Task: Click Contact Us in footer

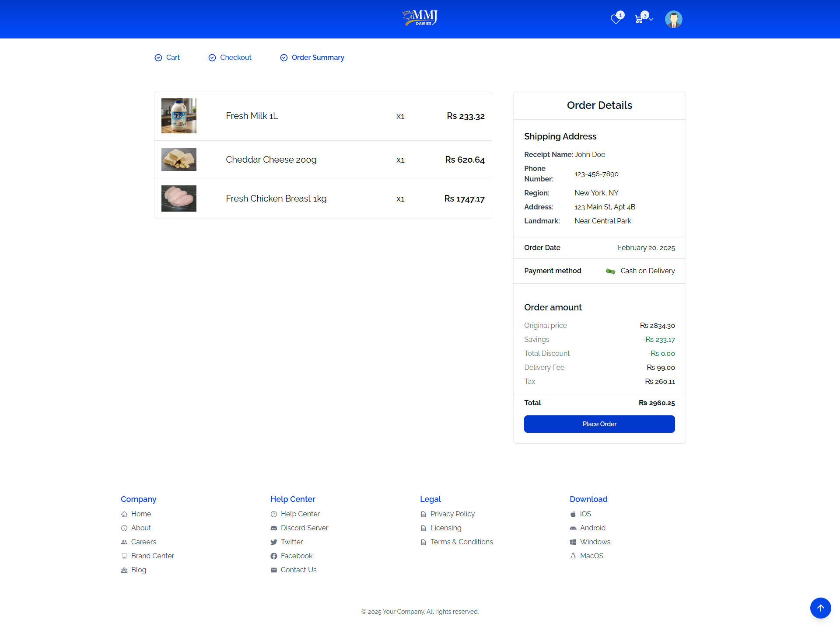Action: [298, 570]
